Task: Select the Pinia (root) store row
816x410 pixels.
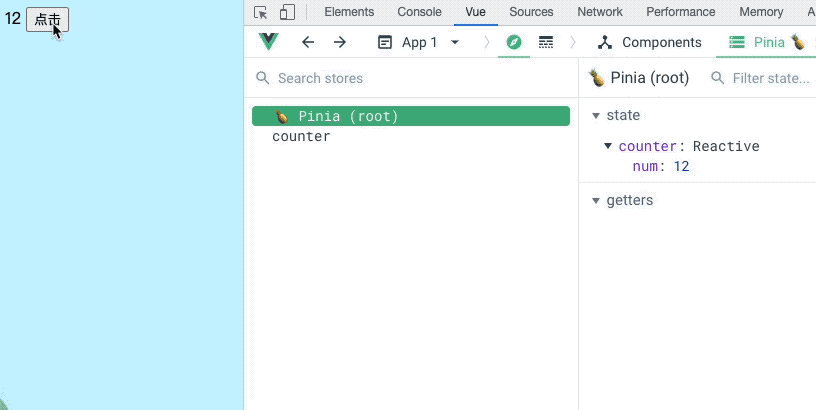Action: [x=411, y=116]
